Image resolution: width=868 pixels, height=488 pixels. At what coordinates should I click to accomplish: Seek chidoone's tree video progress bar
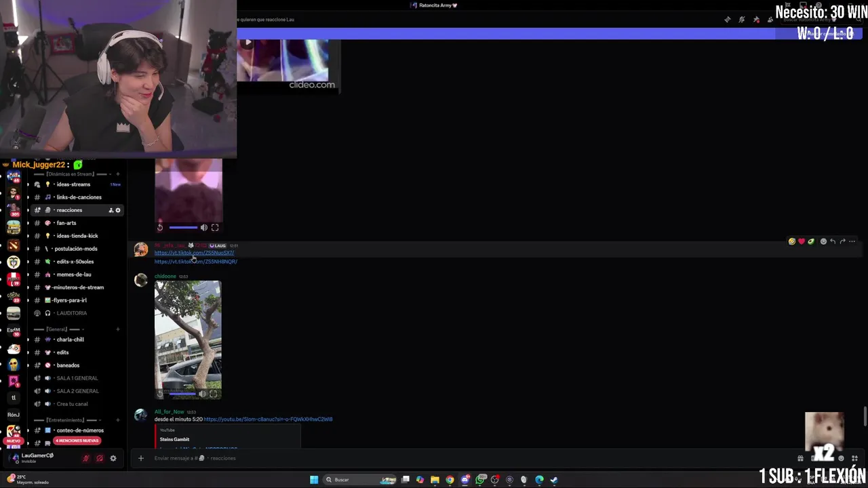(182, 394)
